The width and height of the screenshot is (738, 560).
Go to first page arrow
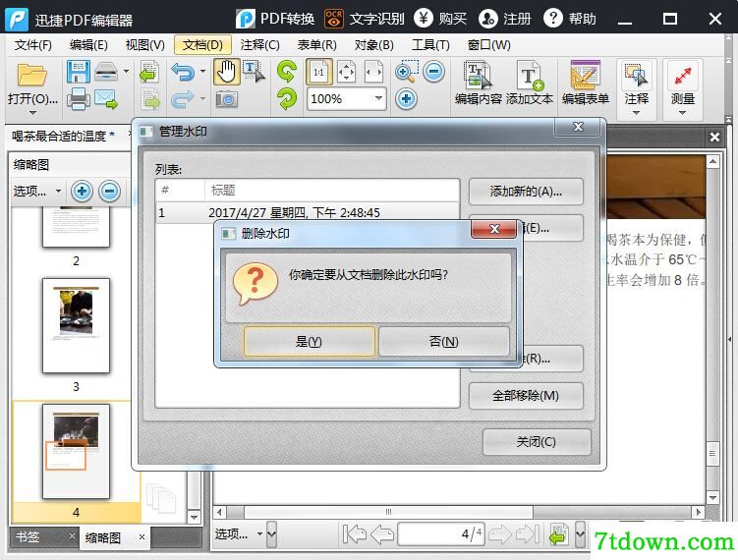355,534
